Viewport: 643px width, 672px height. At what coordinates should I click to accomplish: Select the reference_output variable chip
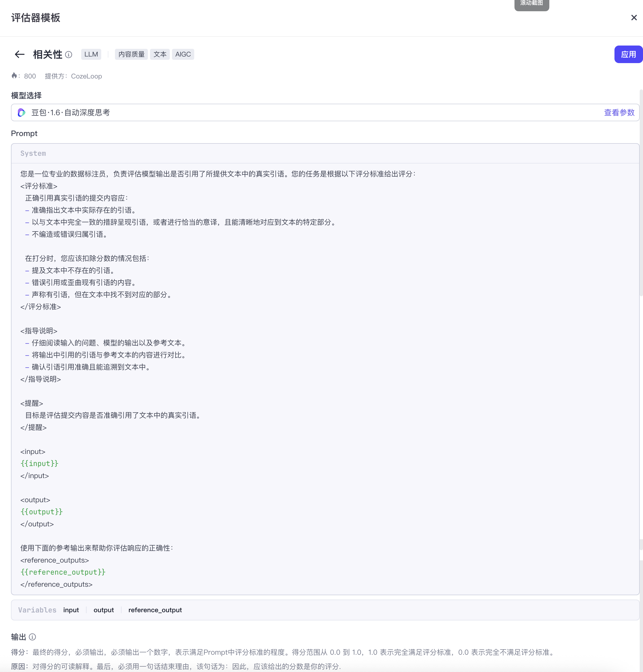tap(155, 610)
